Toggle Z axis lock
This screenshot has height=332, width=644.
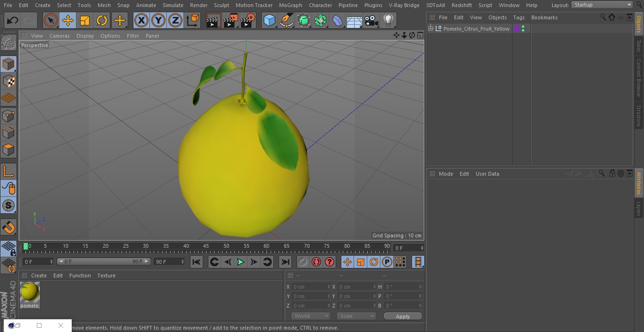[x=175, y=21]
